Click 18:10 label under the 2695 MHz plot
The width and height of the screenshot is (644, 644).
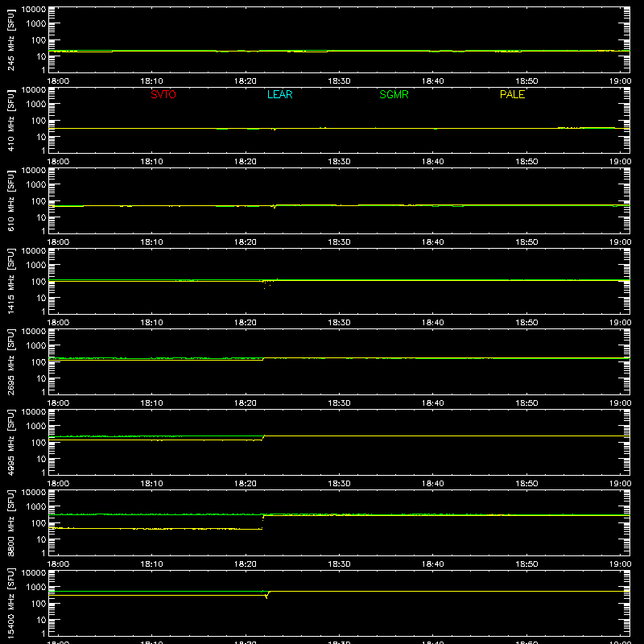coord(152,403)
